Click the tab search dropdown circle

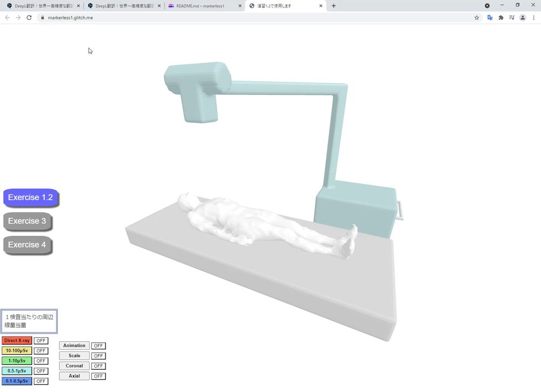pos(487,6)
